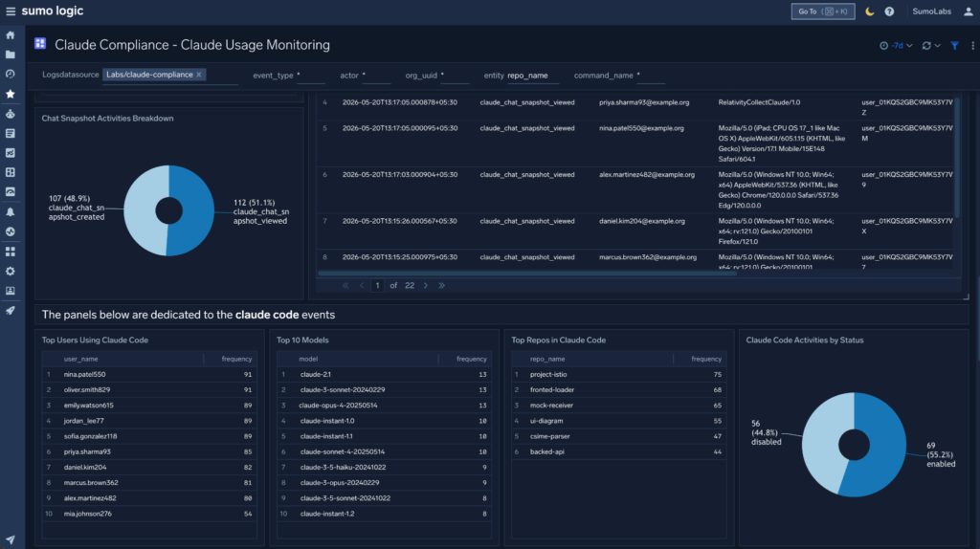Sort Top Users table by frequency column

(x=236, y=359)
